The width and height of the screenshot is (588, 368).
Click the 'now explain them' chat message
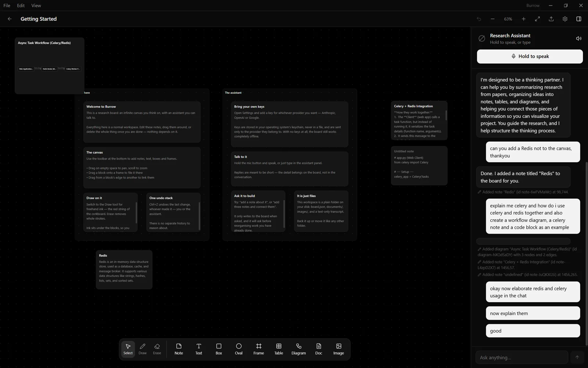pyautogui.click(x=533, y=313)
